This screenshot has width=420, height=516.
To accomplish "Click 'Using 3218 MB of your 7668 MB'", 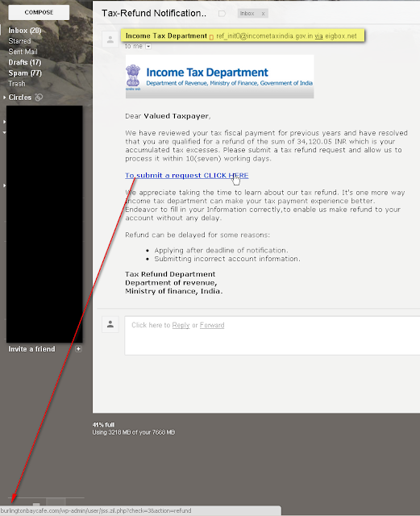I will point(133,432).
